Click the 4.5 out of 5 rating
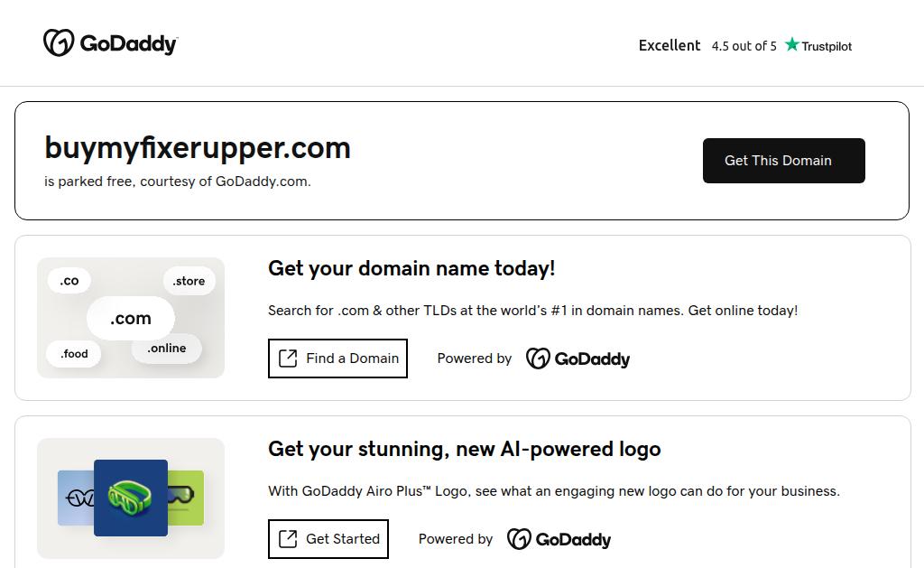 [744, 46]
